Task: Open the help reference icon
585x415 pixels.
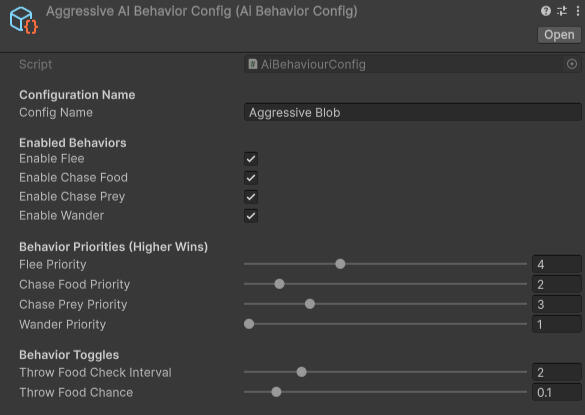Action: click(545, 11)
